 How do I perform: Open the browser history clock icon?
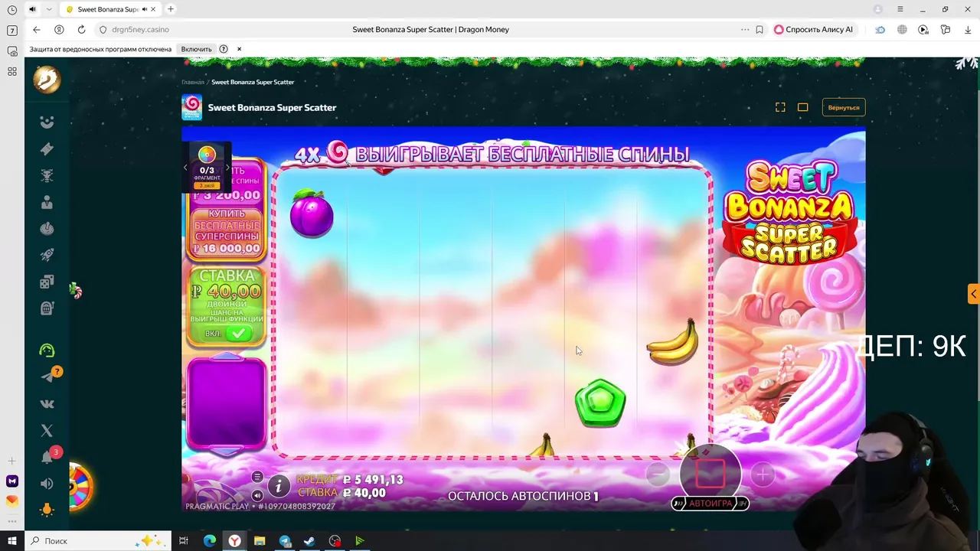coord(11,10)
